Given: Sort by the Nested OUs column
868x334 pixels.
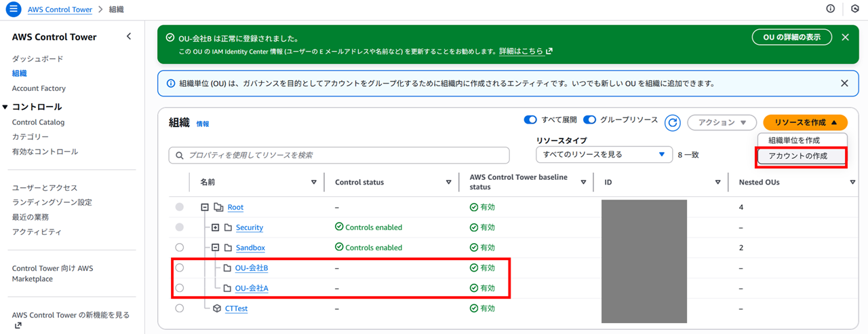Looking at the screenshot, I should click(852, 182).
